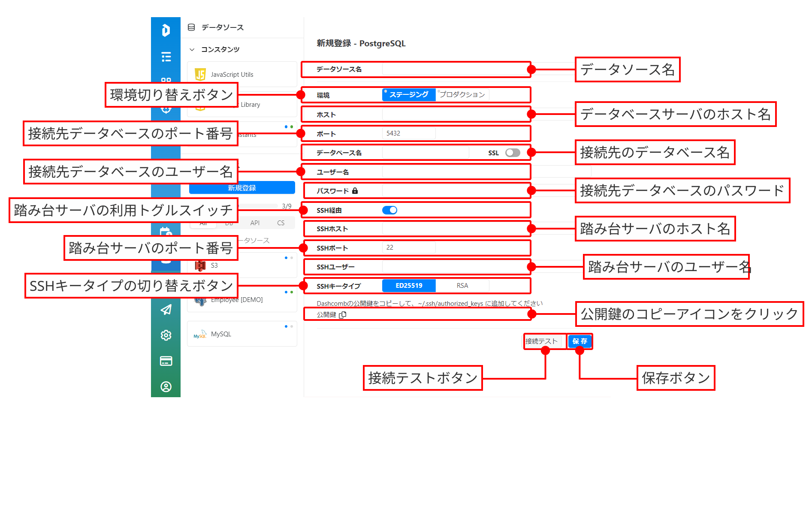Image resolution: width=812 pixels, height=510 pixels.
Task: Click the 接続テスト button
Action: click(542, 341)
